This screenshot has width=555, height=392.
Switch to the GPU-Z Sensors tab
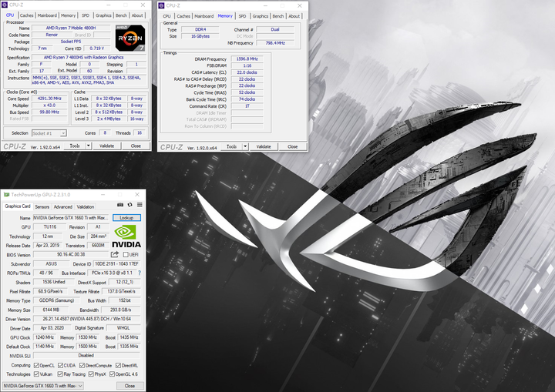tap(42, 206)
